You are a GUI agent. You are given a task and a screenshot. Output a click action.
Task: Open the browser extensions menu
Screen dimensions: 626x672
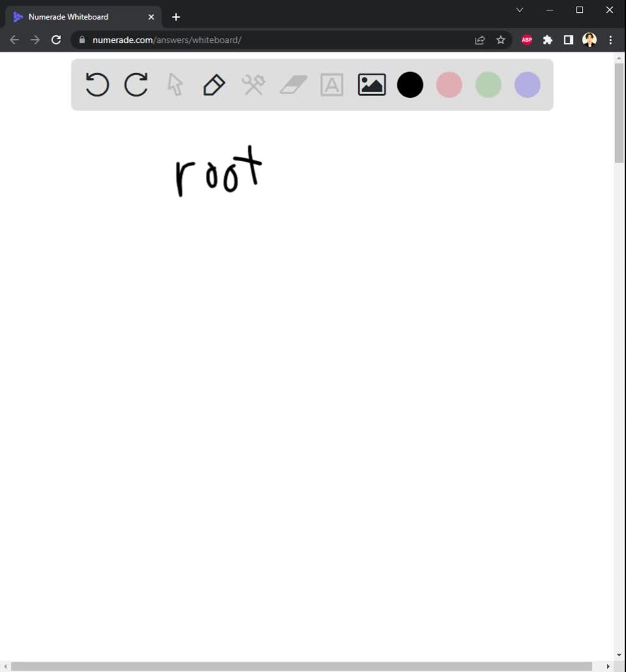[548, 40]
